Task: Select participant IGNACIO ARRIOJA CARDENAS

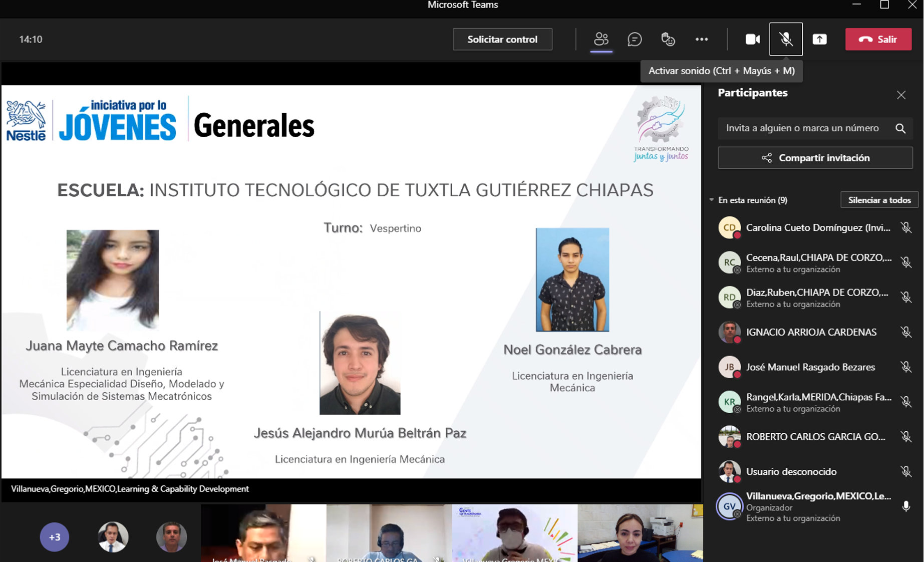Action: (x=815, y=332)
